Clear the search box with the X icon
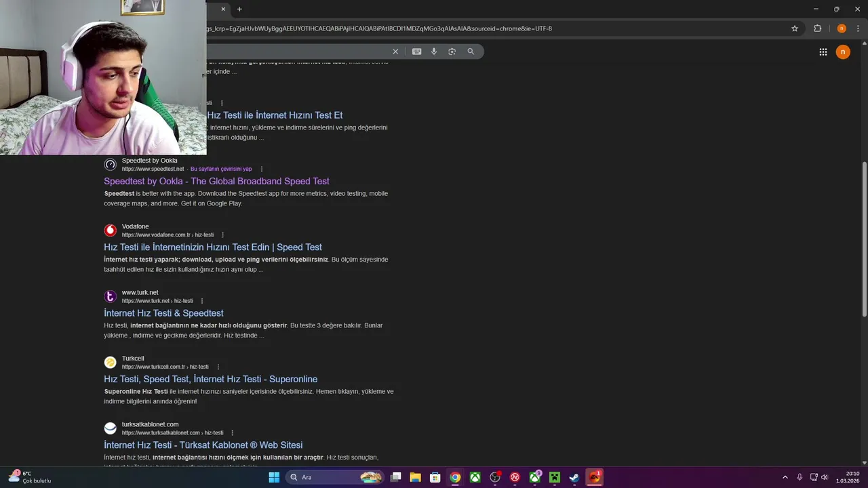The height and width of the screenshot is (488, 868). [395, 52]
